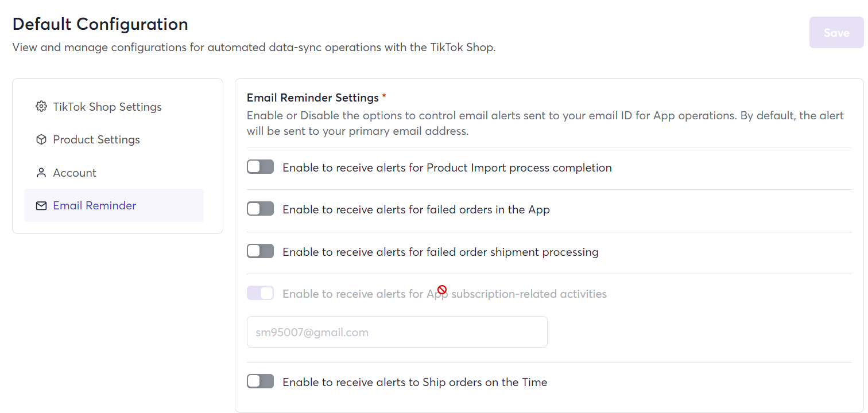The height and width of the screenshot is (413, 868).
Task: Click the Ship orders on the Time label text
Action: pyautogui.click(x=415, y=382)
